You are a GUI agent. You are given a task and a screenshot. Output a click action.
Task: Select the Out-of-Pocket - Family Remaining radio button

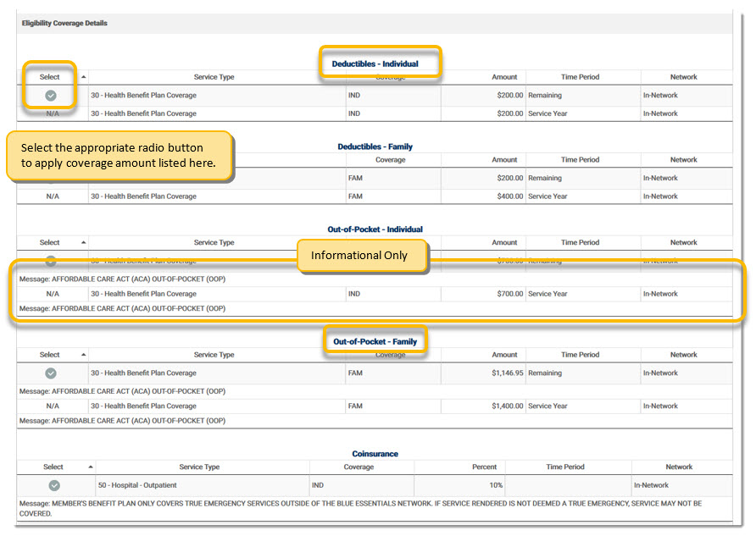[x=51, y=373]
